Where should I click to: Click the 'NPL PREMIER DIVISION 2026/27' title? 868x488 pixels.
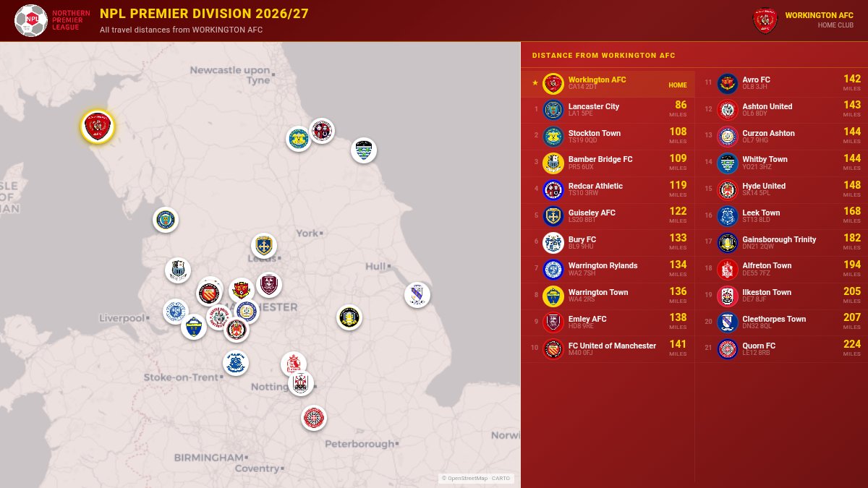point(204,14)
